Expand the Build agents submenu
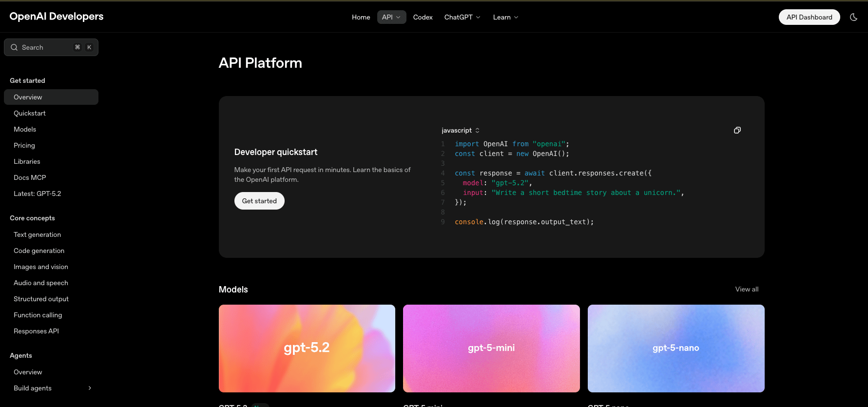The height and width of the screenshot is (407, 868). [90, 388]
